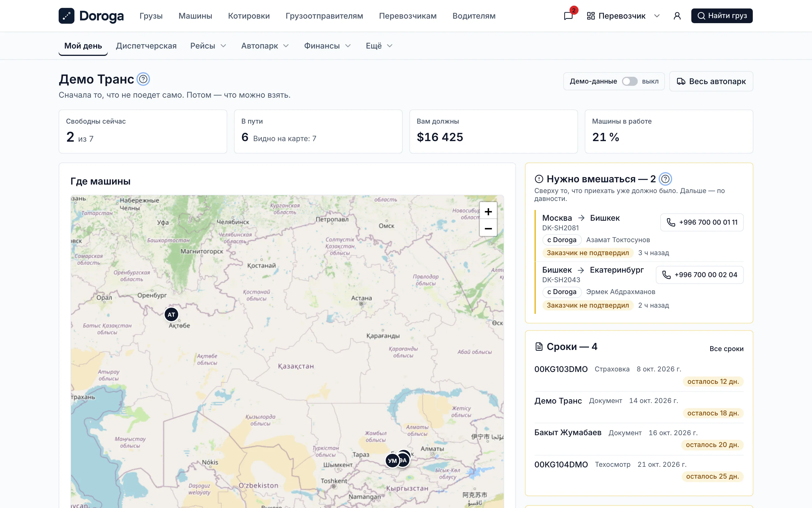Image resolution: width=812 pixels, height=508 pixels.
Task: Expand the Рейсы dropdown menu
Action: click(x=208, y=46)
